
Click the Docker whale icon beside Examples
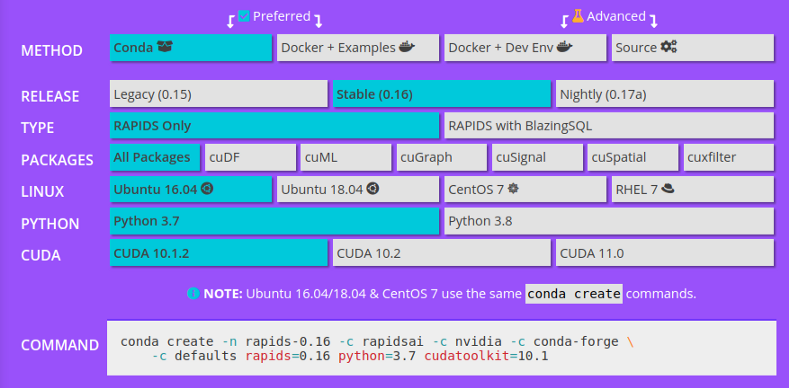tap(407, 47)
